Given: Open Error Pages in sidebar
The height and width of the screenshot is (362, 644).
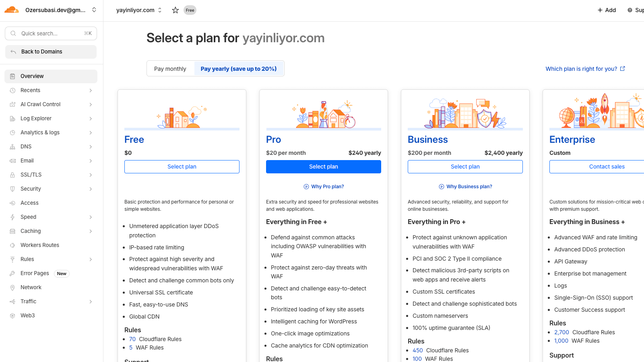Looking at the screenshot, I should pos(35,274).
